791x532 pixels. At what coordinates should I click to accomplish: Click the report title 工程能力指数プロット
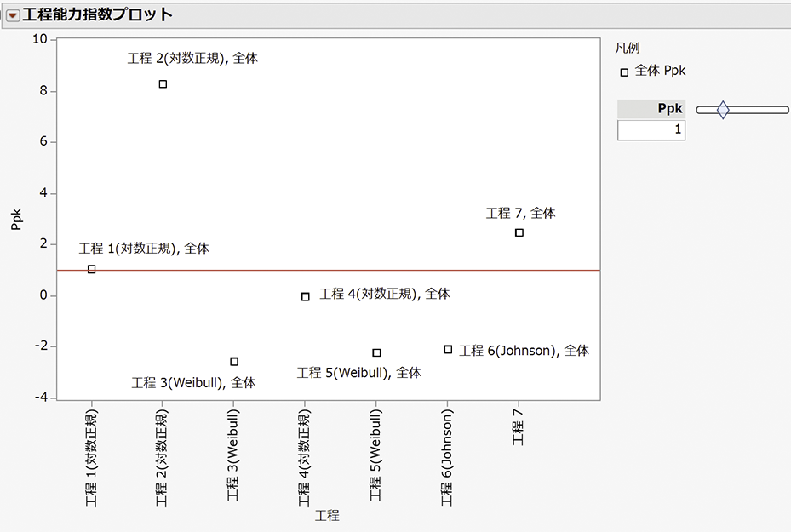[x=97, y=14]
